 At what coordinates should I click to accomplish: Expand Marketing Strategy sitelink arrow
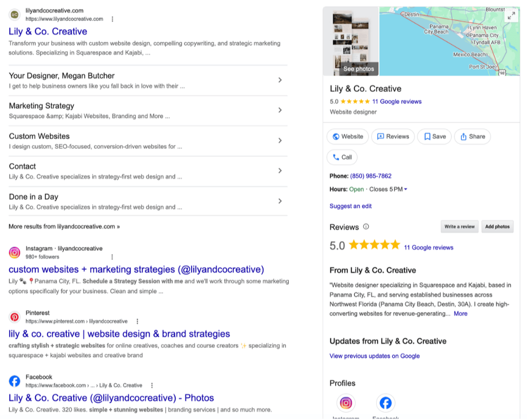click(280, 110)
